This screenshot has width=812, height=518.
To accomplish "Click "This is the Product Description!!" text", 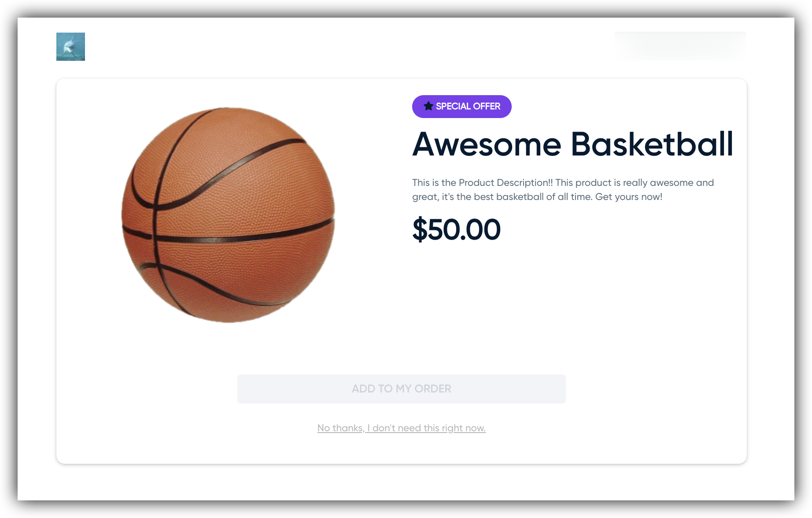I will coord(483,183).
